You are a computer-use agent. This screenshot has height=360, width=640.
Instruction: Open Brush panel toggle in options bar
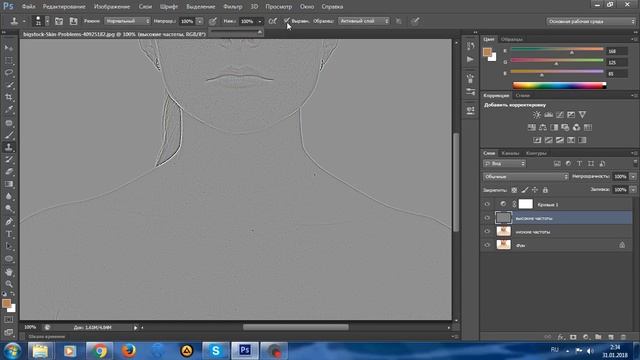tap(59, 21)
